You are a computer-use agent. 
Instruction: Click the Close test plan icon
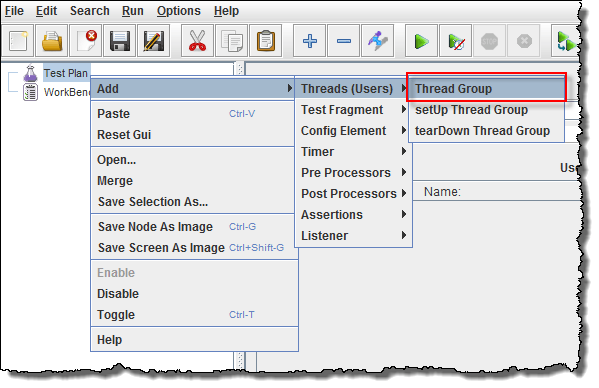coord(86,41)
